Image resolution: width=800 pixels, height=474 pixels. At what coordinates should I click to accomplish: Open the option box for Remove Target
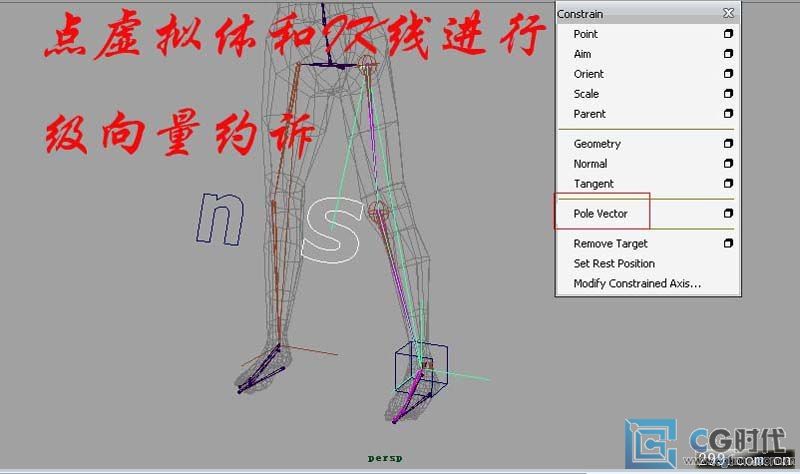pos(728,243)
